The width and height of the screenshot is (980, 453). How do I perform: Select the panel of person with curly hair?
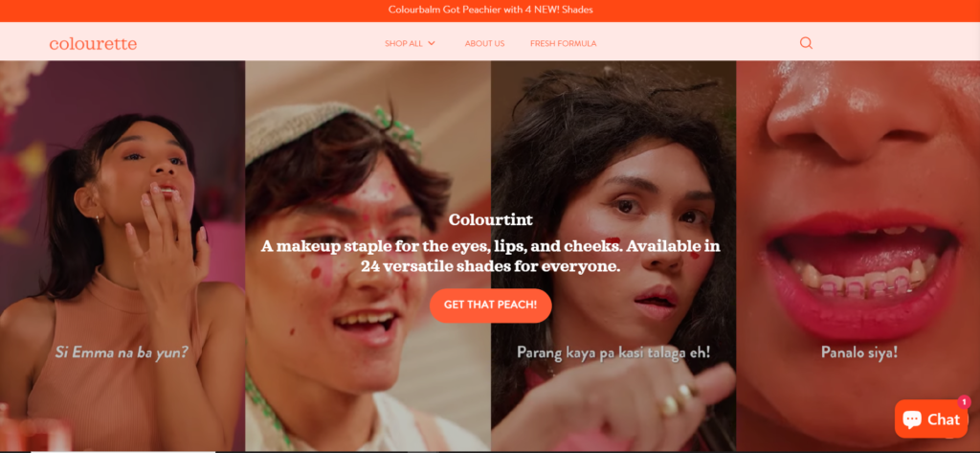pos(613,256)
